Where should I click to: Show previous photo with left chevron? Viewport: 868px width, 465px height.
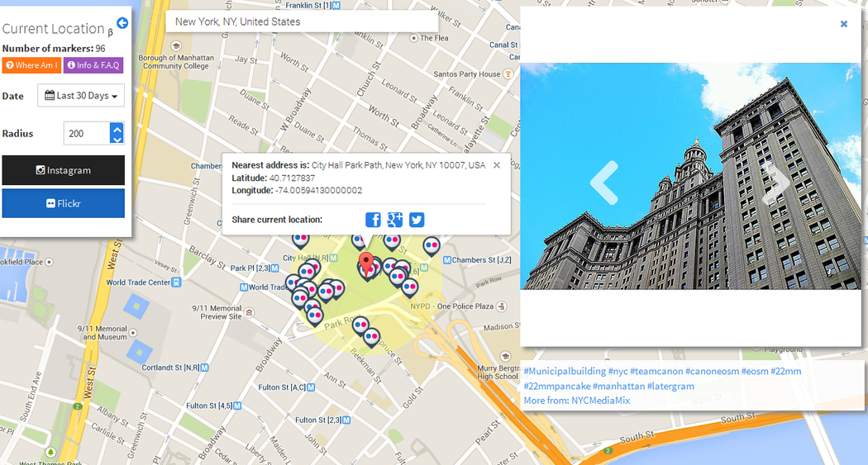(x=604, y=183)
